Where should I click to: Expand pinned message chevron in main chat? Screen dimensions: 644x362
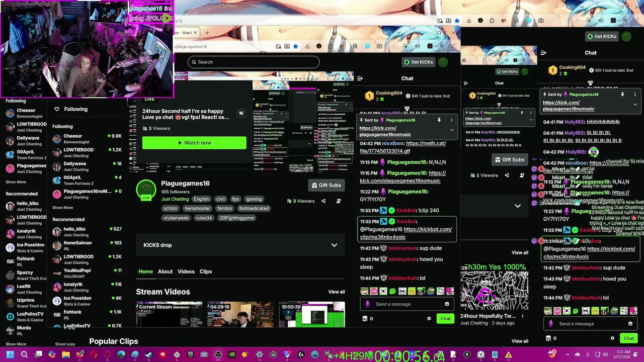click(451, 130)
